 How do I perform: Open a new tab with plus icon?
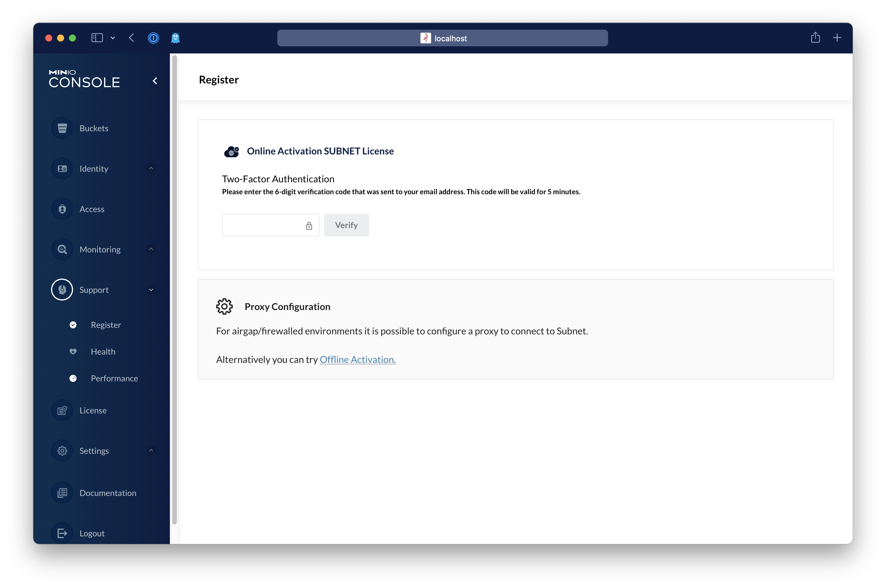pyautogui.click(x=837, y=37)
